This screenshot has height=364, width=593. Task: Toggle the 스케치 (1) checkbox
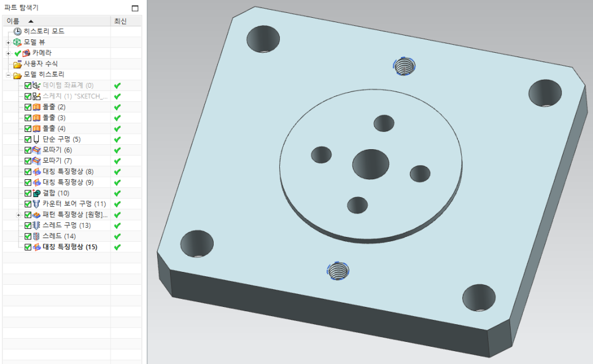pos(28,96)
